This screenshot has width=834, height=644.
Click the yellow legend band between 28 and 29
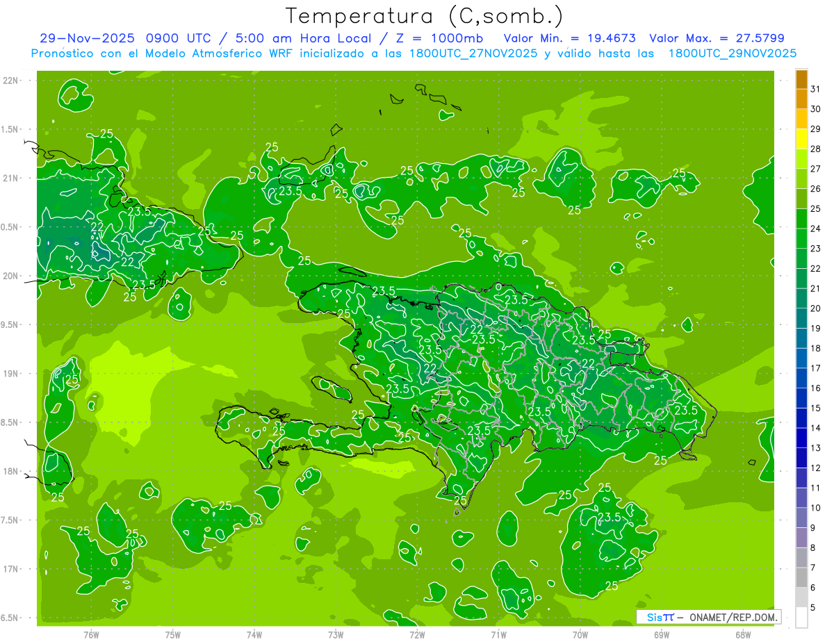[x=801, y=139]
